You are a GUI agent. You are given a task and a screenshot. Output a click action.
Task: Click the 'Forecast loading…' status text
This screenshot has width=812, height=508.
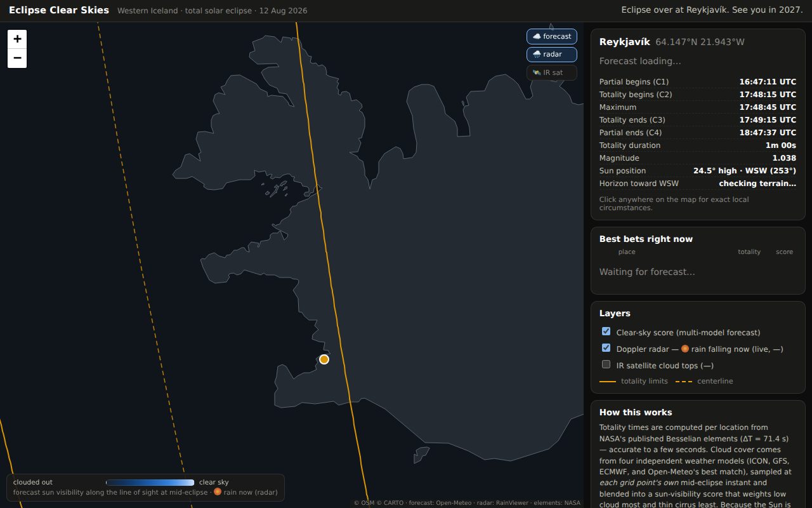click(640, 61)
